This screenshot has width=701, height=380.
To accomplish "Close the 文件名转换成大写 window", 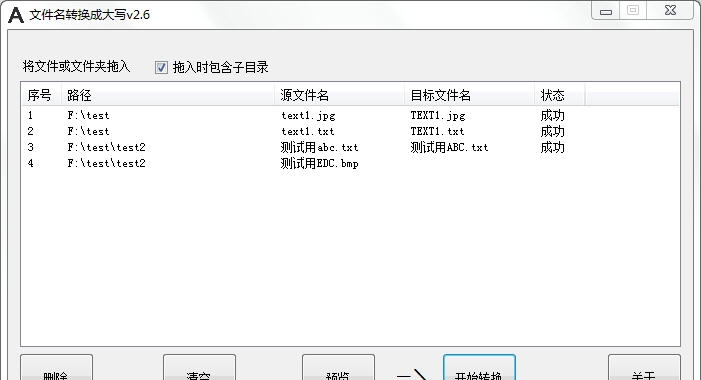I will pos(671,11).
